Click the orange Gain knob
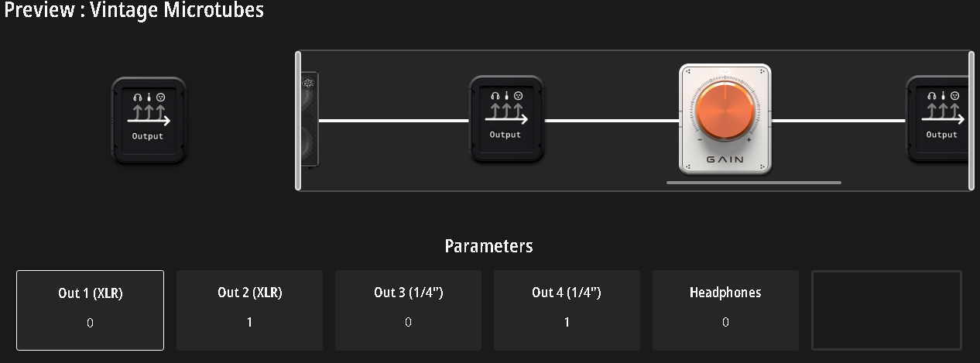This screenshot has height=363, width=980. [725, 110]
